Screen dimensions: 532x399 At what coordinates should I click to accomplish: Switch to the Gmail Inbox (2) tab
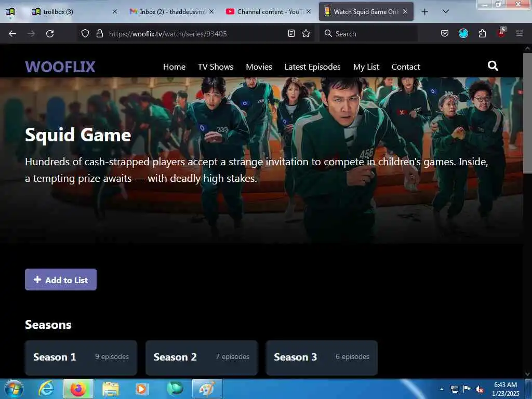tap(171, 12)
